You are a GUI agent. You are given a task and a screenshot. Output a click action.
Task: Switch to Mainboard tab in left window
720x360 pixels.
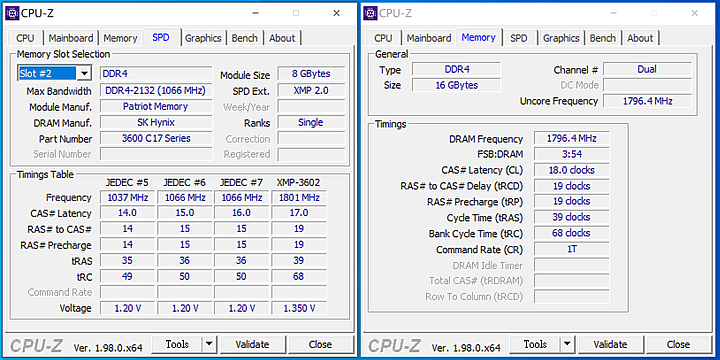click(x=71, y=38)
